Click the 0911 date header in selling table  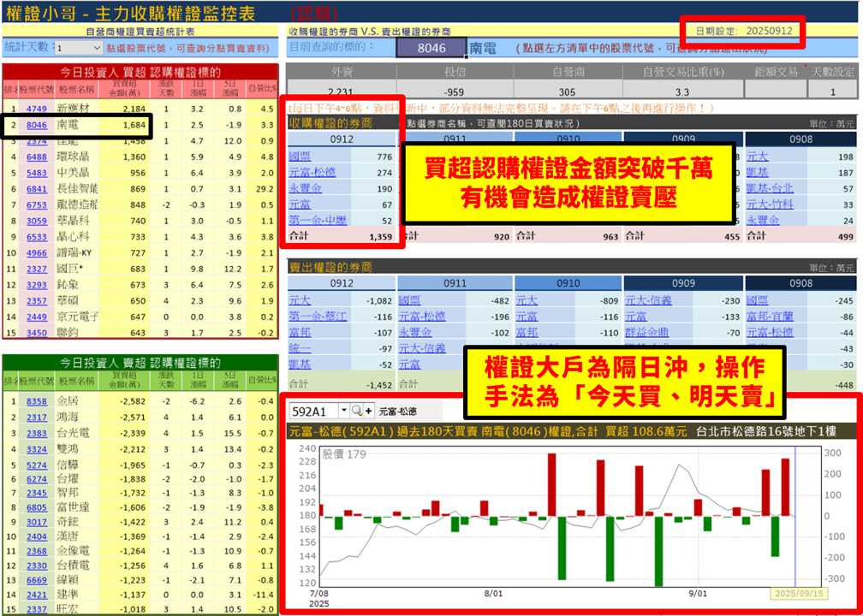click(x=455, y=284)
